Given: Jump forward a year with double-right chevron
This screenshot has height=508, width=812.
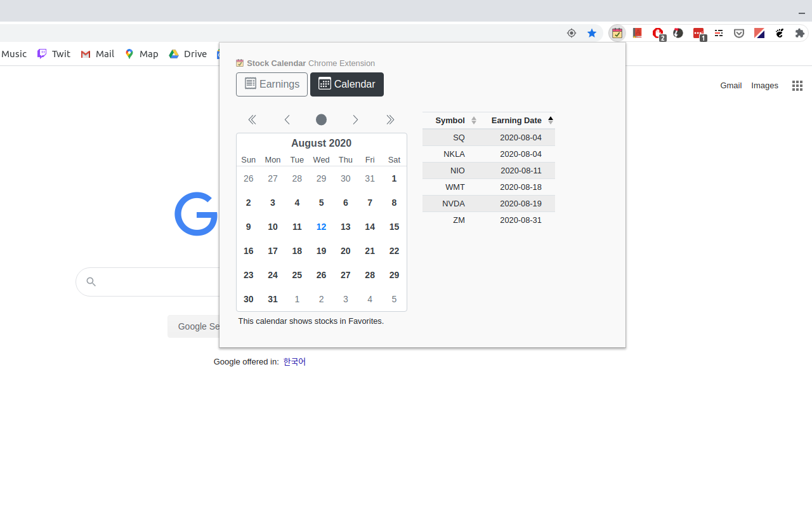Looking at the screenshot, I should point(390,119).
